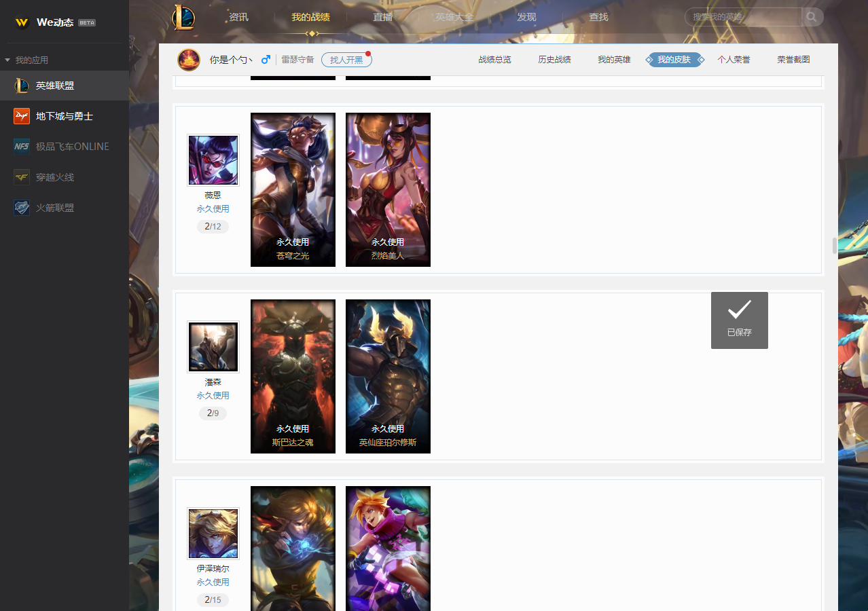The width and height of the screenshot is (868, 611).
Task: Select 地下城与勇士 in the sidebar
Action: tap(65, 116)
